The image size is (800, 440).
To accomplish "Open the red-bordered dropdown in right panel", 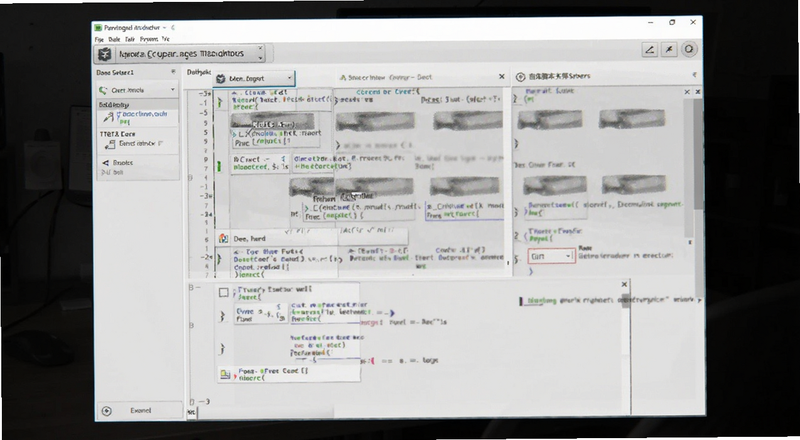I will pyautogui.click(x=551, y=256).
